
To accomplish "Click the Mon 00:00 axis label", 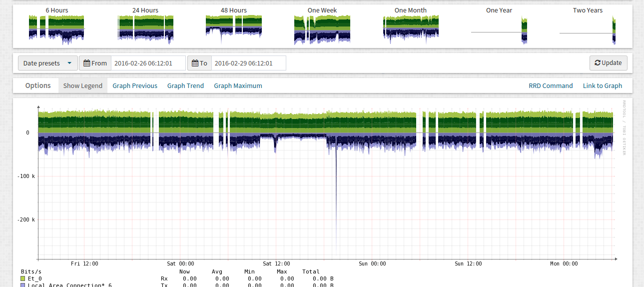I will coord(564,263).
